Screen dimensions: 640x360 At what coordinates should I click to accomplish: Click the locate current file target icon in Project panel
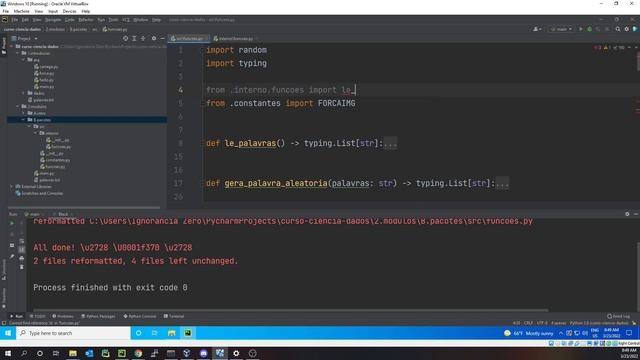pos(125,38)
